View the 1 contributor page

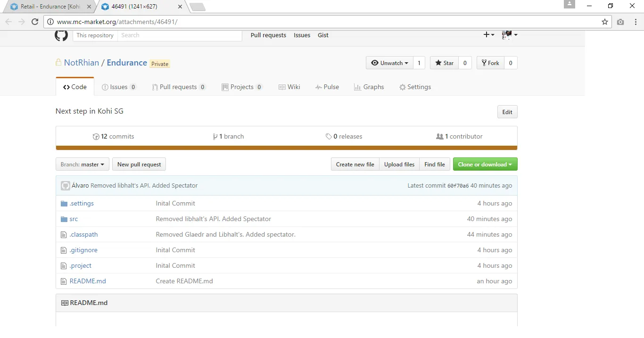tap(459, 136)
